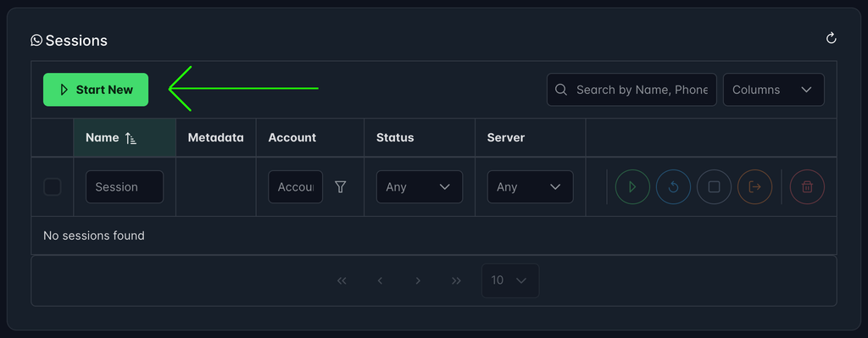Screen dimensions: 868x338
Task: Click the WhatsApp icon beside Sessions
Action: pos(36,41)
